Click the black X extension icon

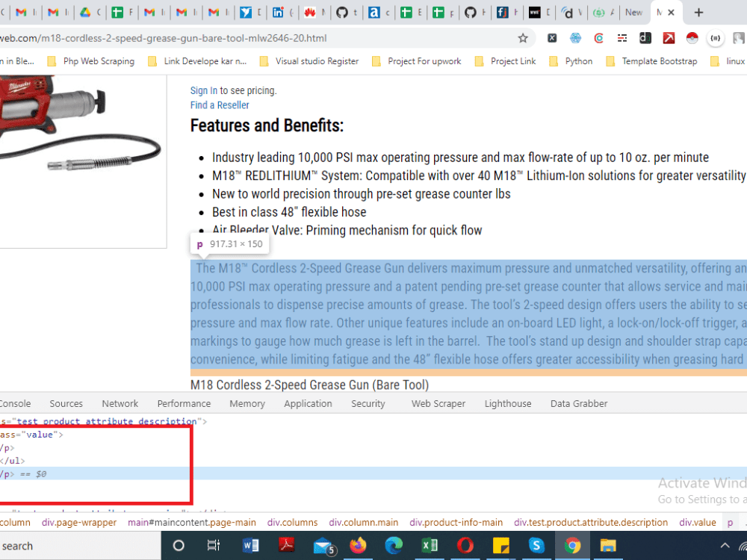click(552, 38)
